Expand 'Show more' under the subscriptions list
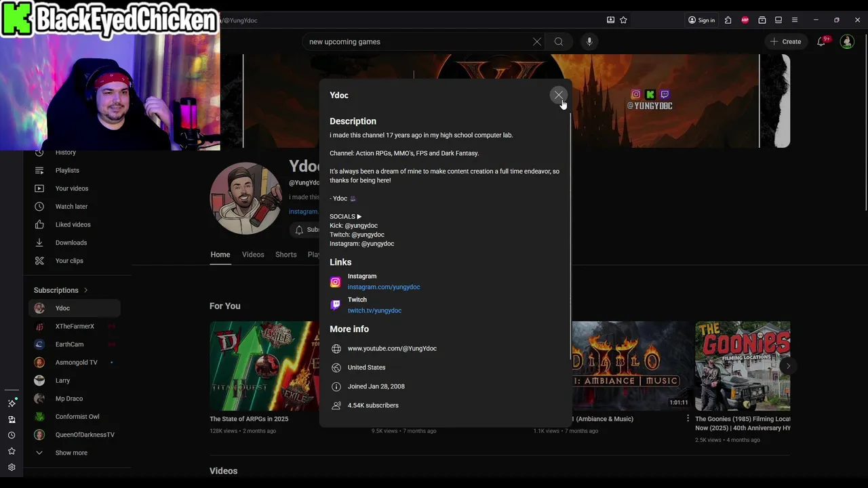Screen dimensions: 868x488 click(x=75, y=453)
